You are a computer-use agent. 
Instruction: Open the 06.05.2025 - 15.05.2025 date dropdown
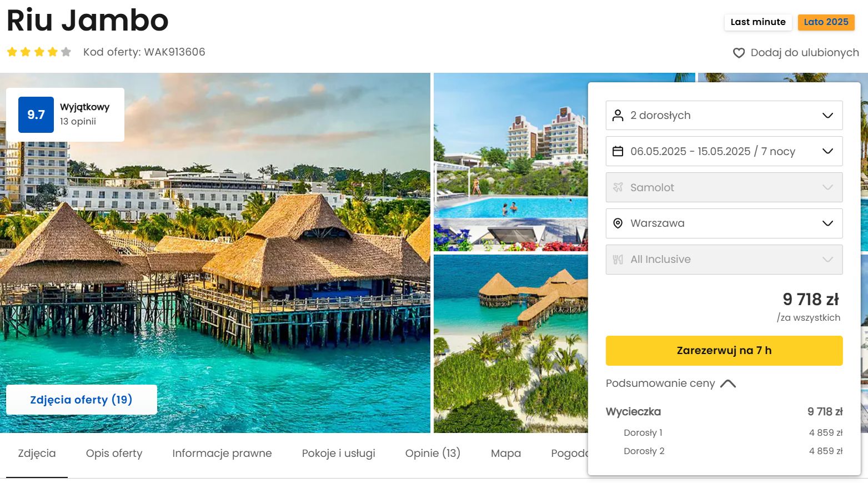(x=724, y=151)
